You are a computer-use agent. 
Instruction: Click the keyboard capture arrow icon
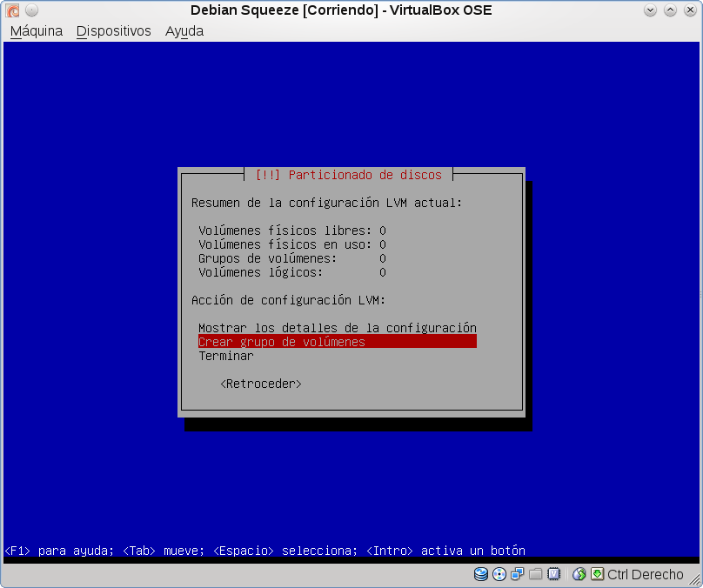pos(597,574)
